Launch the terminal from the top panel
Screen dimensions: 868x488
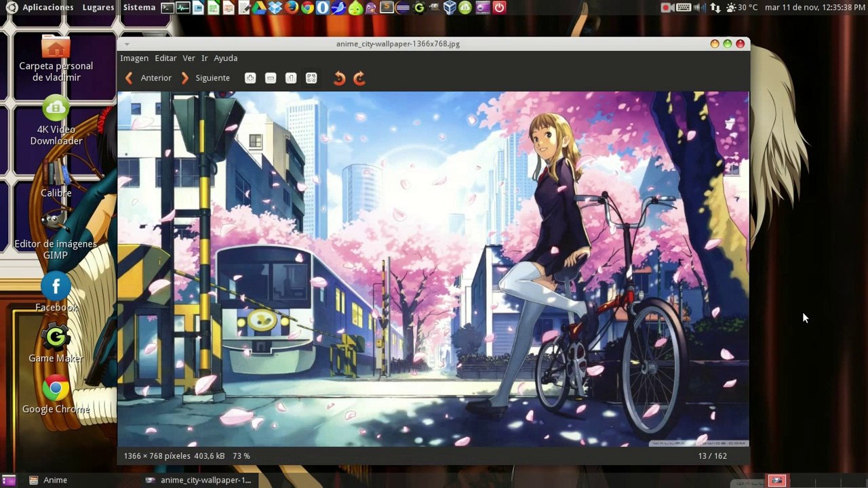tap(167, 7)
